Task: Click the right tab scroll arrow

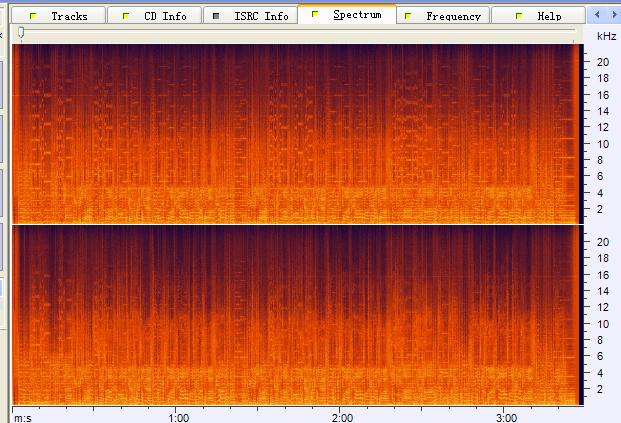Action: 614,15
